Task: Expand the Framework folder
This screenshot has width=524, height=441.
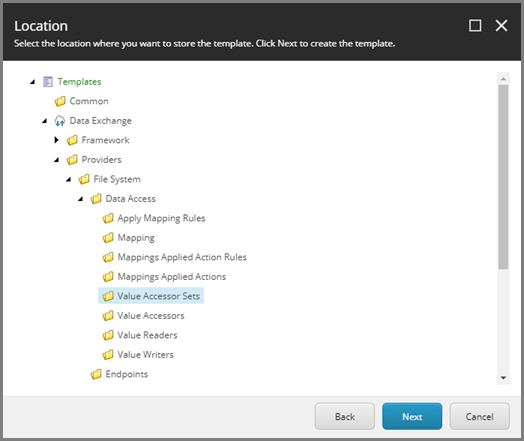Action: pos(56,140)
